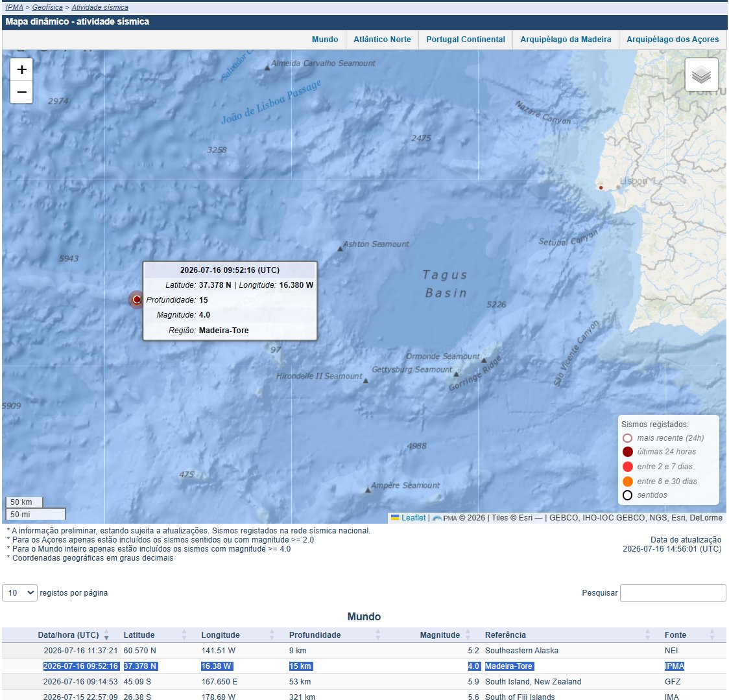Select the popup timestamp header text
The width and height of the screenshot is (729, 700).
pos(230,270)
